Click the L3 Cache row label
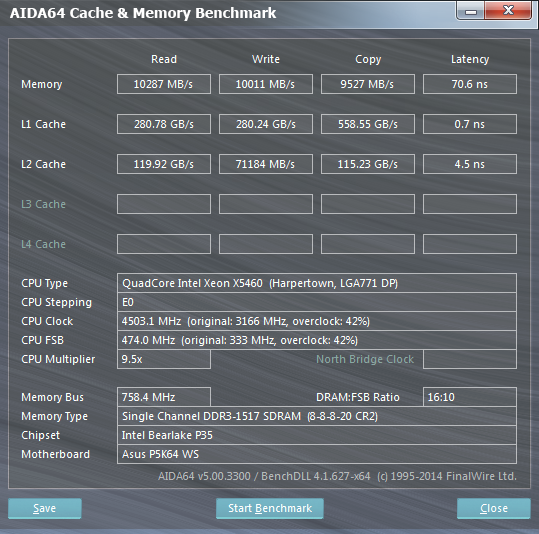This screenshot has height=534, width=539. 43,204
